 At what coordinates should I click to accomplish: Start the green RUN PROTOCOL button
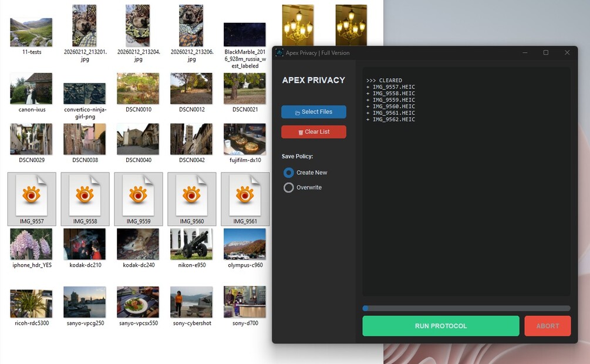tap(441, 326)
